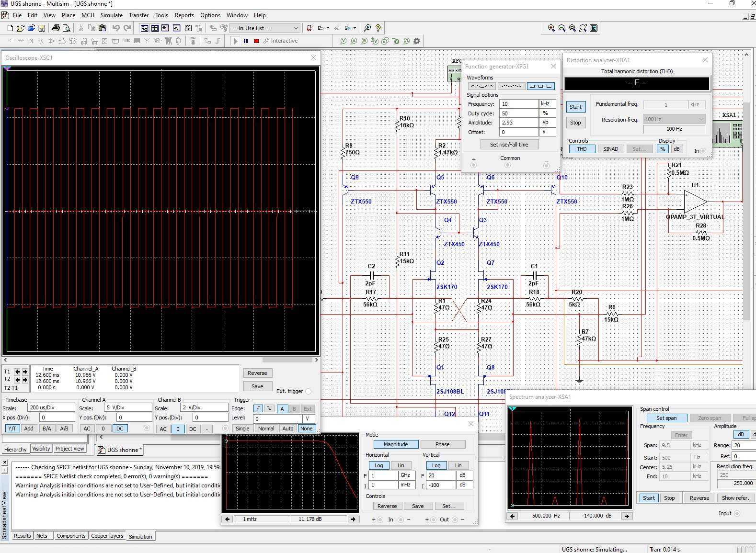The width and height of the screenshot is (756, 553).
Task: Click the probe settings gear icon
Action: click(x=417, y=41)
